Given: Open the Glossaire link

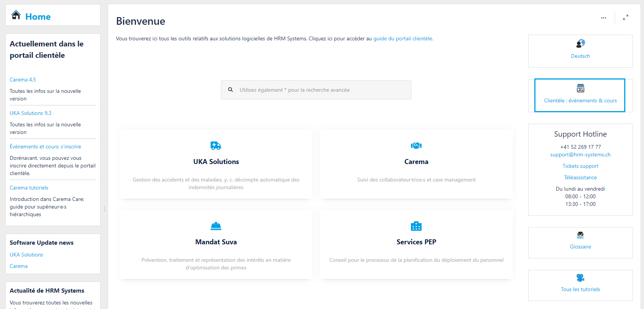Looking at the screenshot, I should 580,247.
